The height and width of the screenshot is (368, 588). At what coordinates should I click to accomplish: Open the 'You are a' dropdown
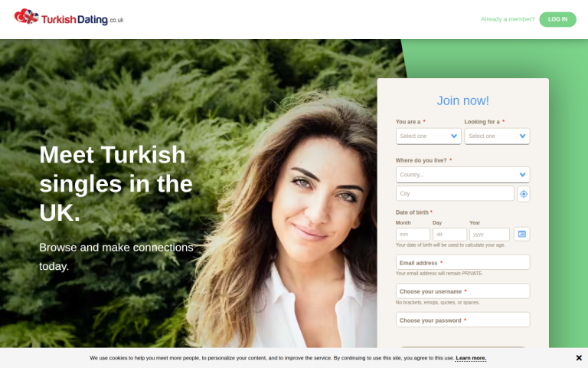pos(428,136)
